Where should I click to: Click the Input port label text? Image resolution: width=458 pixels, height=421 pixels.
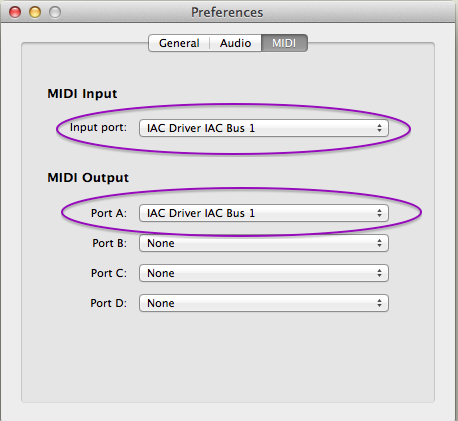point(98,128)
